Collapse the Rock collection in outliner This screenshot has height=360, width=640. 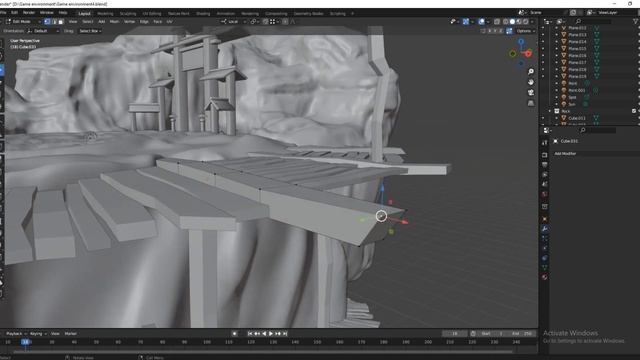(550, 111)
